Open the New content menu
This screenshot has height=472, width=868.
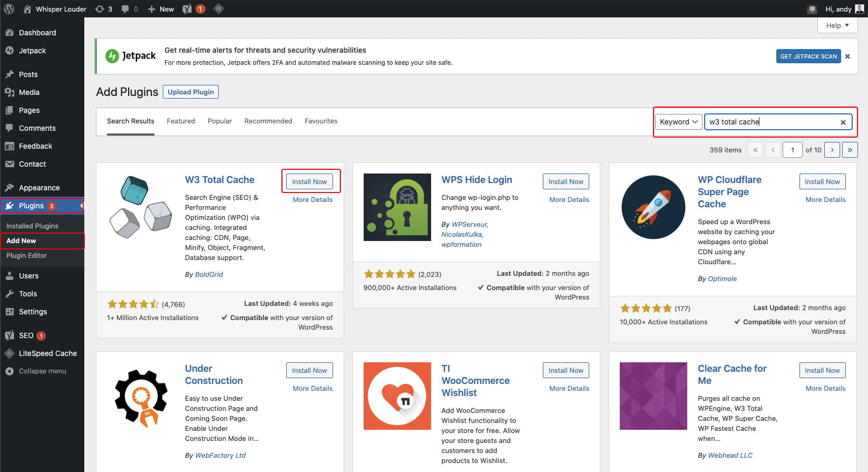tap(161, 9)
